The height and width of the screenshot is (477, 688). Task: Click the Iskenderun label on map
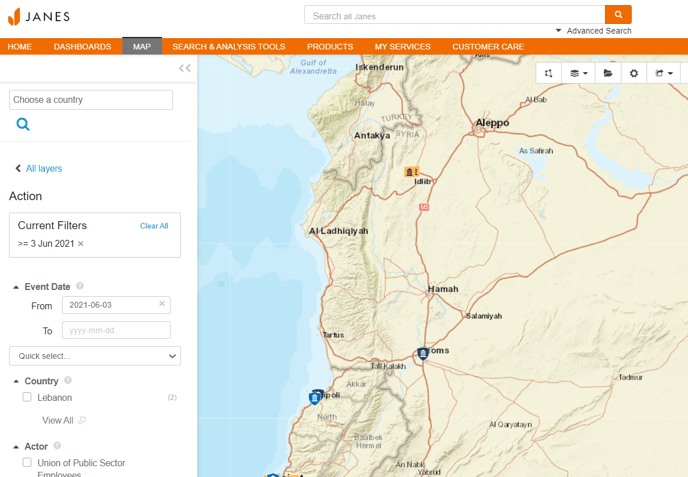click(x=380, y=67)
